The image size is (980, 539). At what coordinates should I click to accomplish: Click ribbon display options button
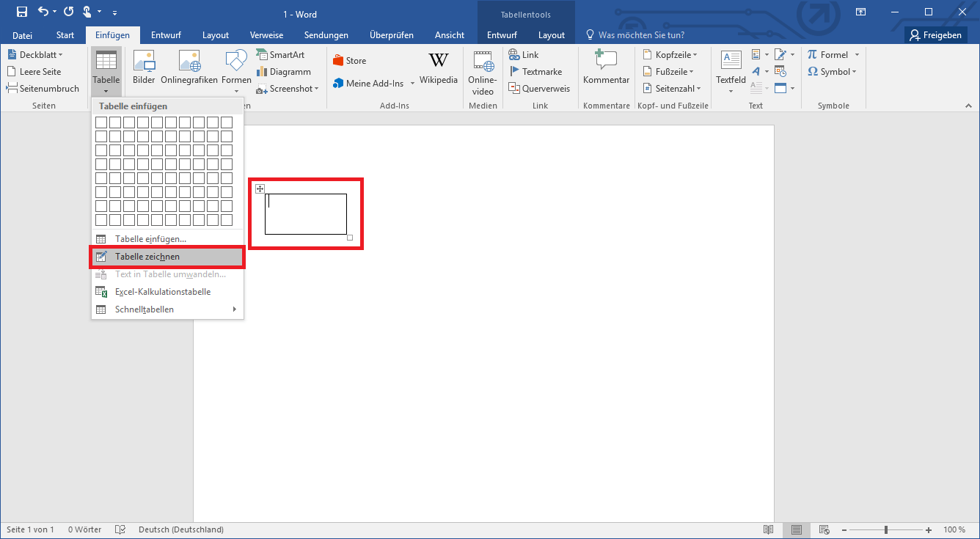click(x=861, y=12)
